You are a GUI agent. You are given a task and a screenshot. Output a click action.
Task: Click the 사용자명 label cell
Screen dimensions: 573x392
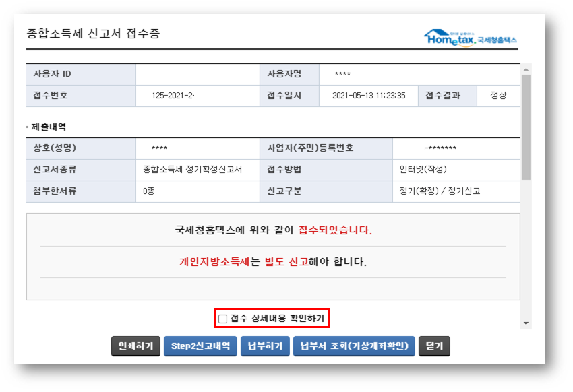pos(289,75)
